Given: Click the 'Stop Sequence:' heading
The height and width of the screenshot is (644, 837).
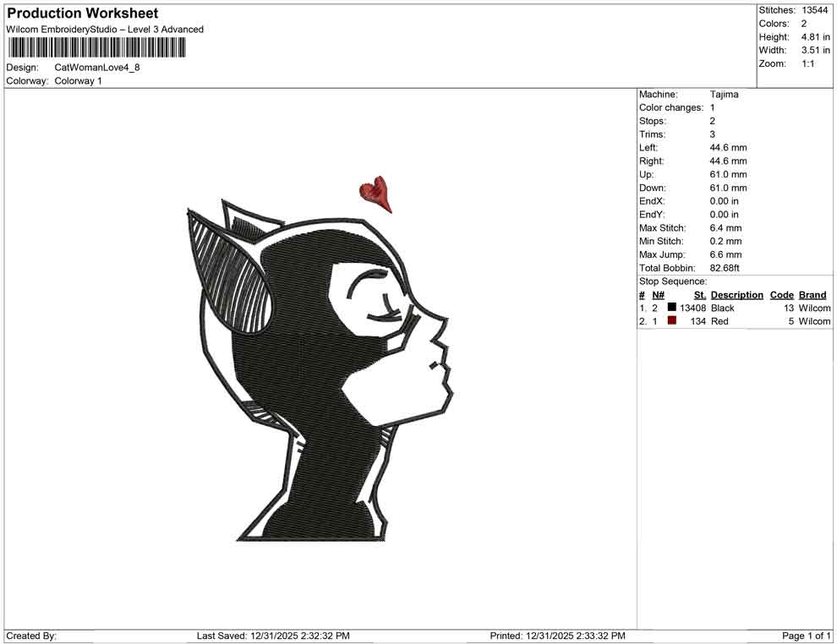Looking at the screenshot, I should [x=673, y=281].
